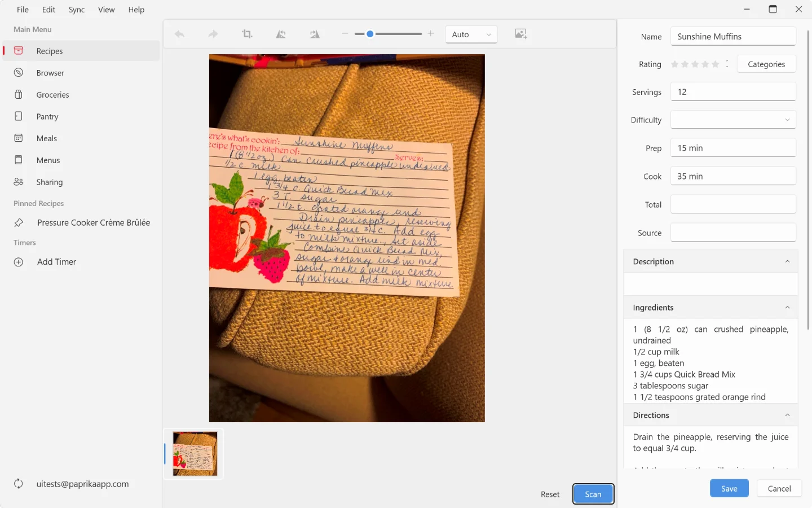Select the crop tool icon
Screen dimensions: 812x508
(x=247, y=34)
